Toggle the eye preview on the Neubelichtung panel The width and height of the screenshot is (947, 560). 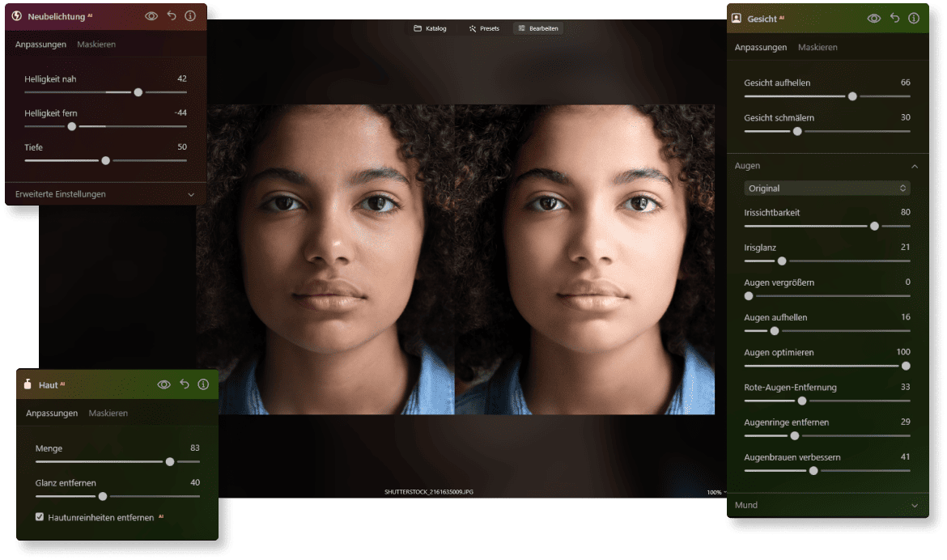tap(151, 16)
